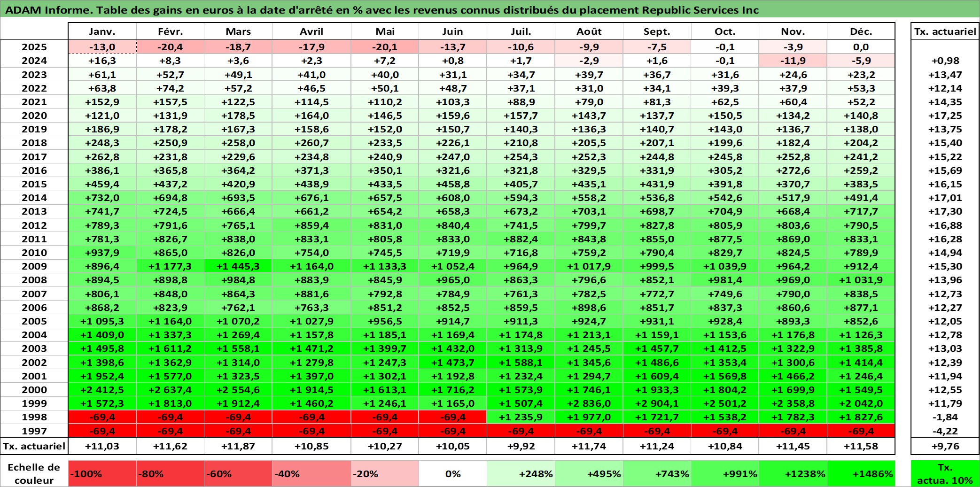Click the -20% color scale swatch
This screenshot has width=980, height=487.
[x=385, y=473]
